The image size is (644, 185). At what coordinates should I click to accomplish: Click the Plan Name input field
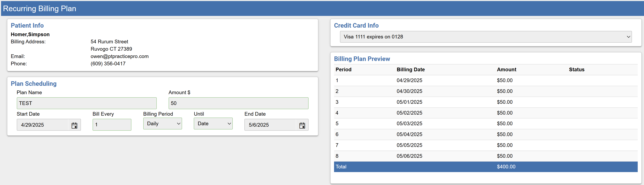[86, 103]
